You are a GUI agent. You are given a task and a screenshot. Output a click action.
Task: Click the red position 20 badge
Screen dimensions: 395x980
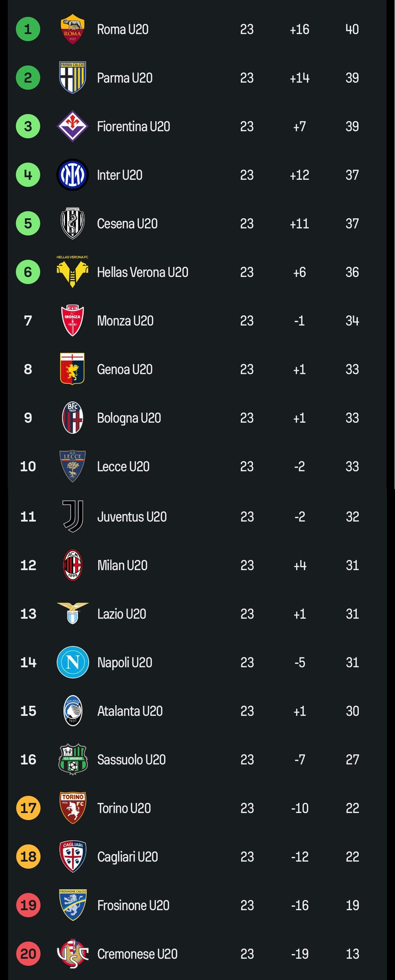28,954
